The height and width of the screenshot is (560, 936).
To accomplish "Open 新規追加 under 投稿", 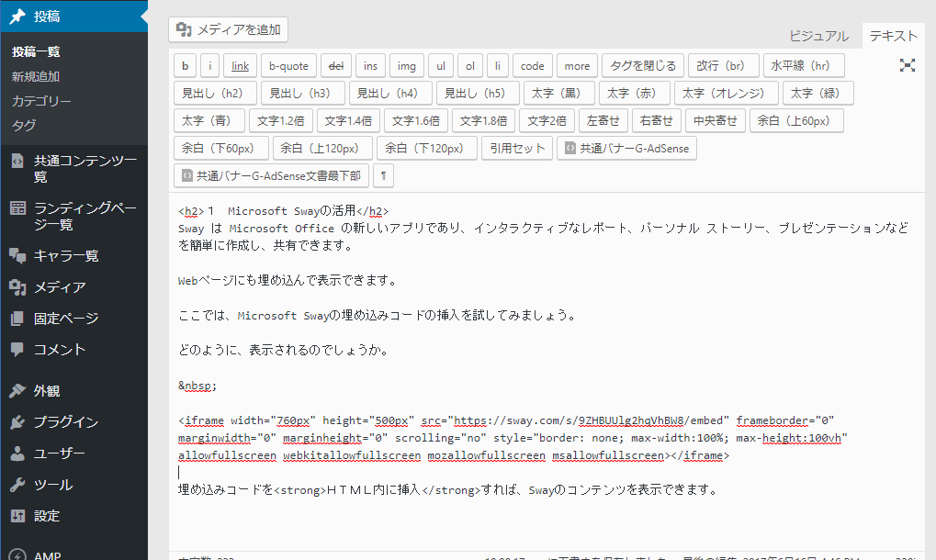I will (36, 77).
